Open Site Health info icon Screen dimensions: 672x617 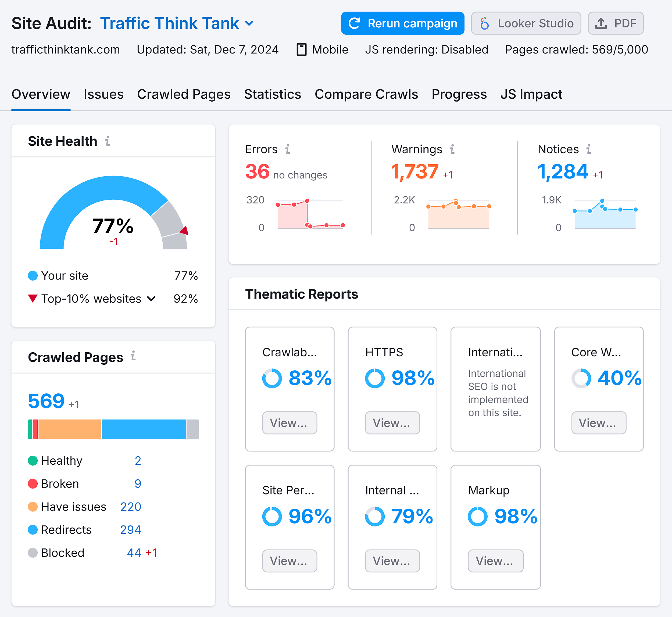tap(108, 141)
